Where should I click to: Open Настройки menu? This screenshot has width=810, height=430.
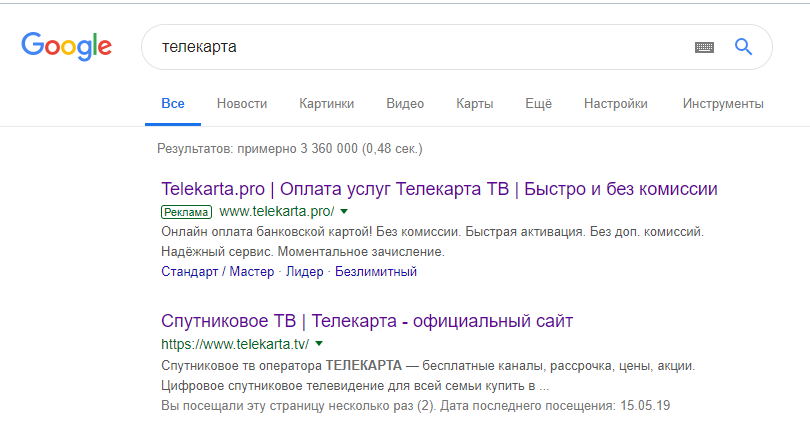click(616, 103)
